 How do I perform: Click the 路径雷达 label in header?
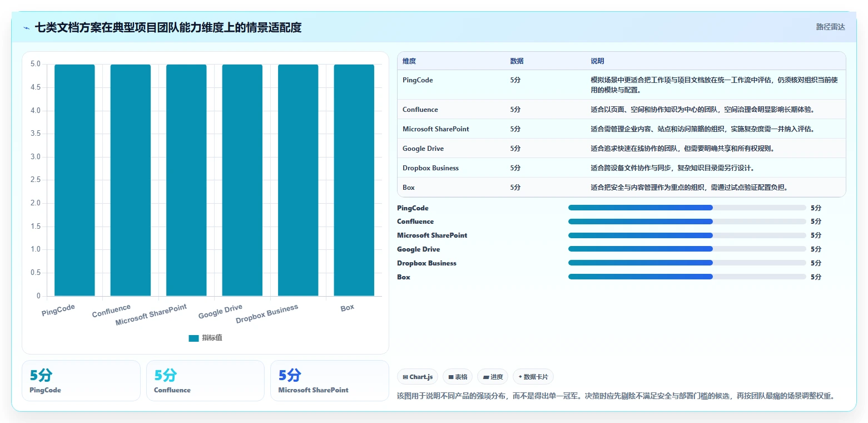[x=830, y=27]
